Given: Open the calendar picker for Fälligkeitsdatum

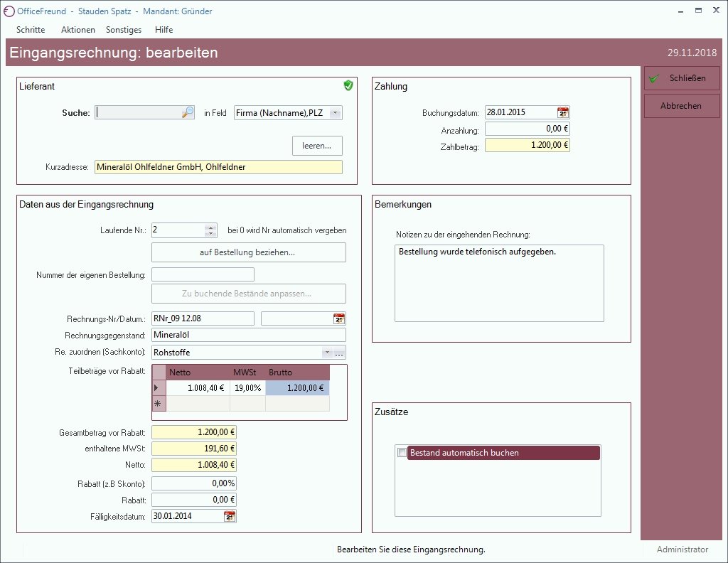Looking at the screenshot, I should 230,516.
